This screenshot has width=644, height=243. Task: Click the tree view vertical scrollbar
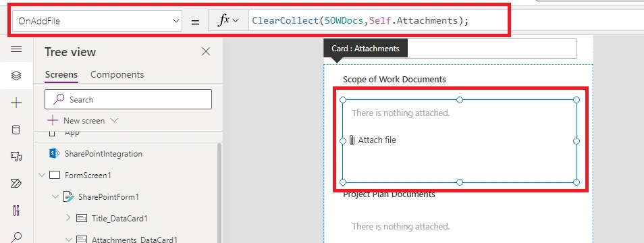[219, 192]
